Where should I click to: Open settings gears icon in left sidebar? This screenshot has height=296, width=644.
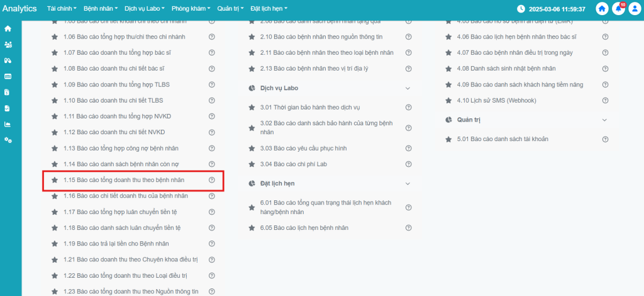(x=8, y=140)
